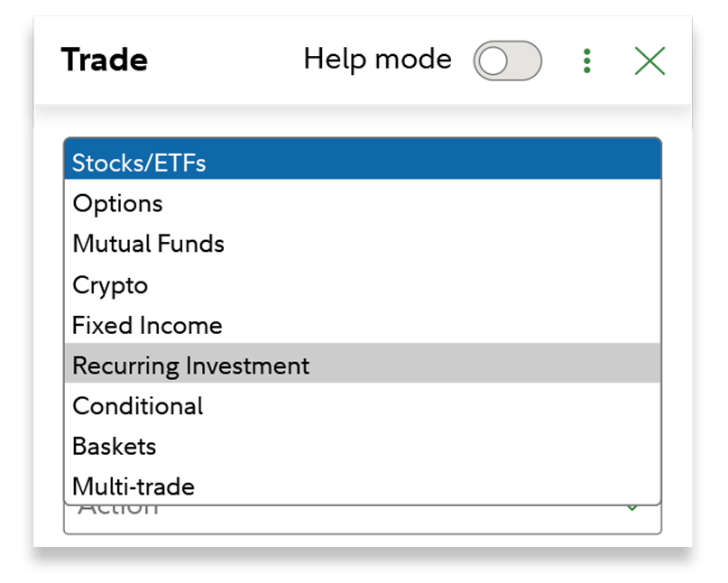This screenshot has height=583, width=728.
Task: Choose the highlighted Recurring Investment option
Action: 190,366
